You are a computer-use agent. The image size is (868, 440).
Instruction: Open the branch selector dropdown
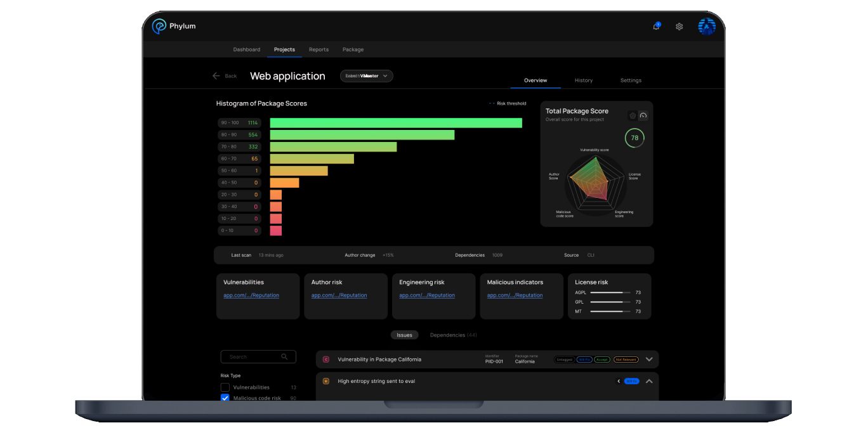pos(367,75)
